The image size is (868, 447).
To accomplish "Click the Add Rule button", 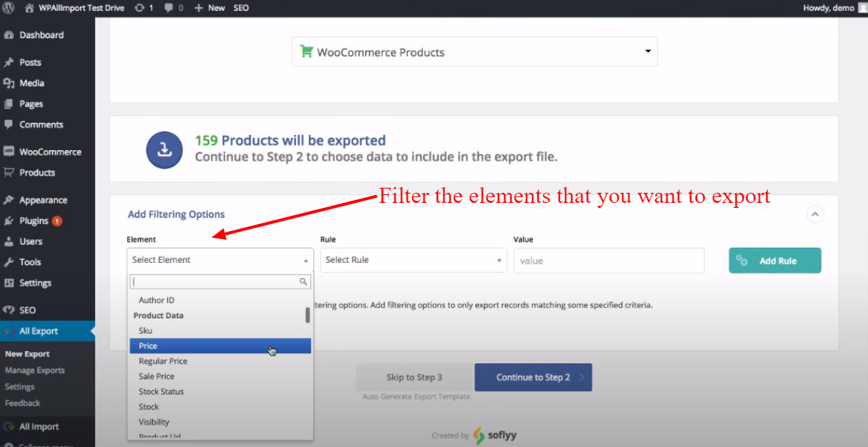I will coord(775,261).
